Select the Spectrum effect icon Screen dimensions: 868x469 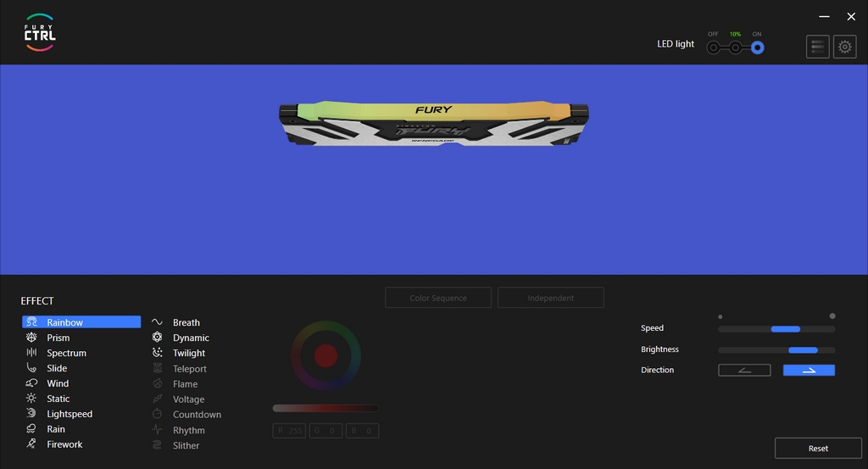(x=31, y=352)
